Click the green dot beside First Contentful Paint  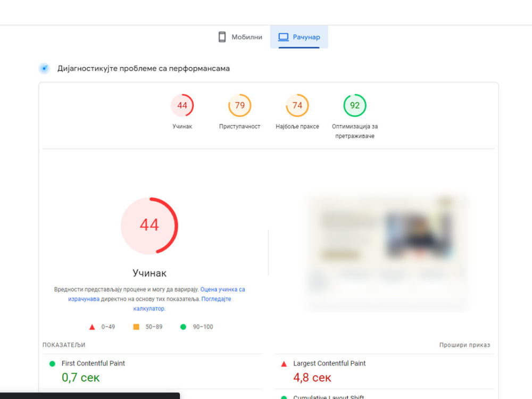[52, 364]
